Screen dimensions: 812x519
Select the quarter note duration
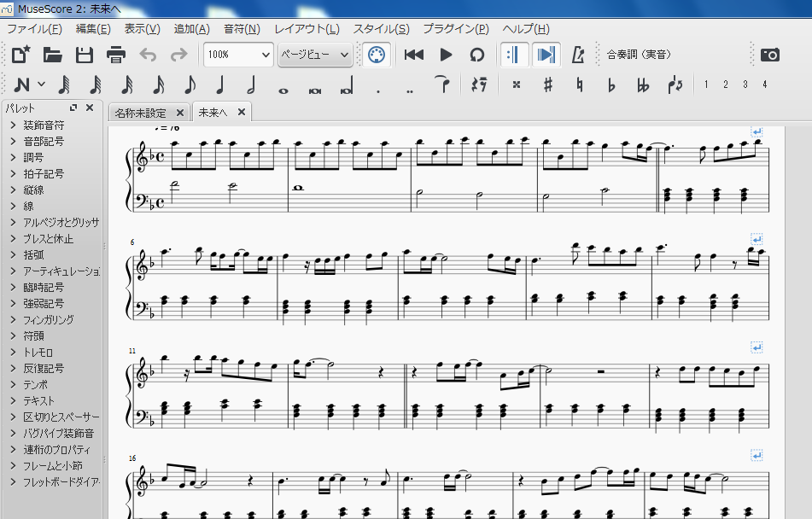pos(220,85)
